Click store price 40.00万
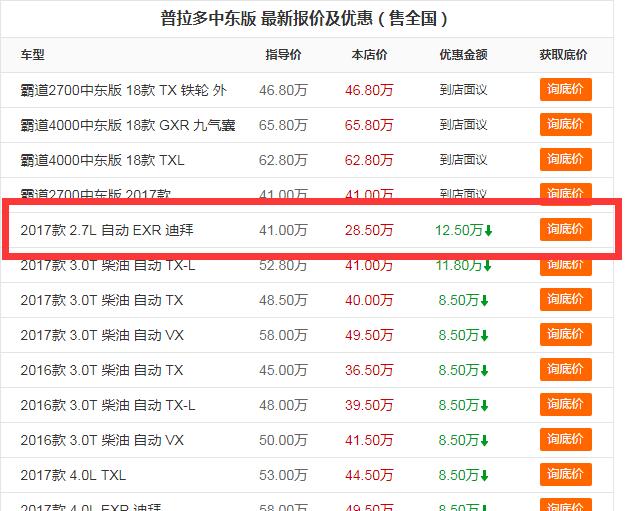 (369, 300)
